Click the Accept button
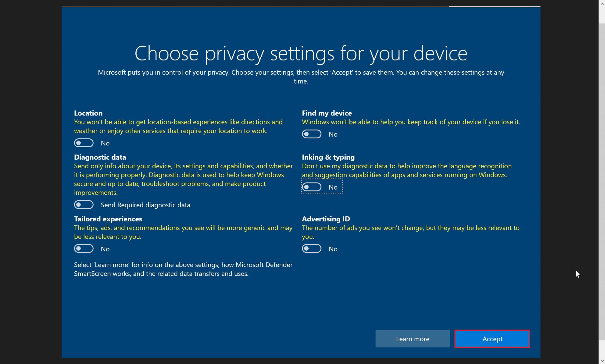The width and height of the screenshot is (605, 364). pos(492,339)
